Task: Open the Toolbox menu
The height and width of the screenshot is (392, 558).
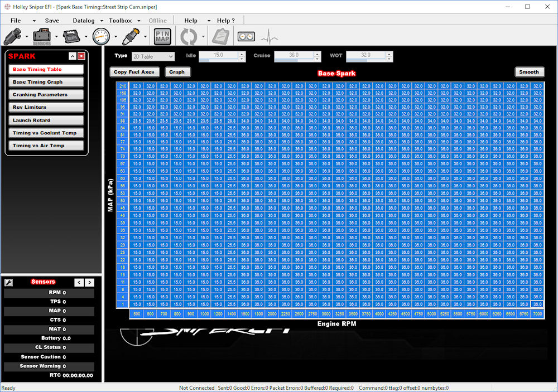Action: coord(121,21)
